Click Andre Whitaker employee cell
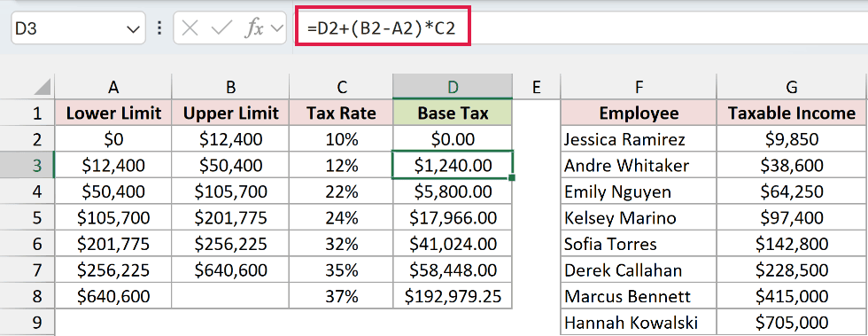The image size is (868, 336). pos(639,165)
